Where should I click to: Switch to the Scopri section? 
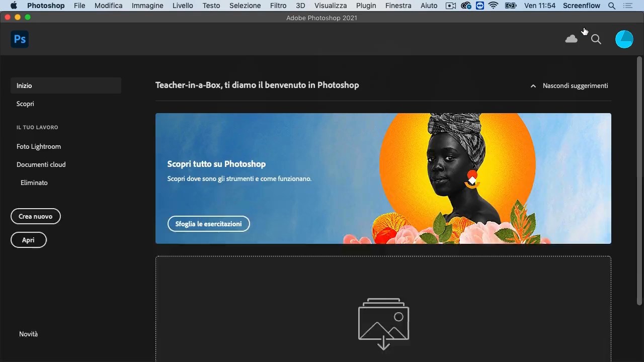[25, 104]
